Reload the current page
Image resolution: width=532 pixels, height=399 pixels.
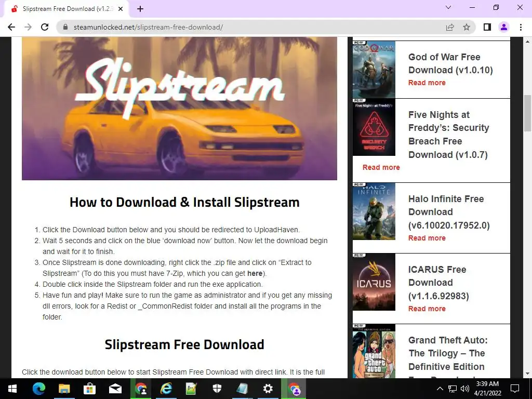pyautogui.click(x=45, y=27)
